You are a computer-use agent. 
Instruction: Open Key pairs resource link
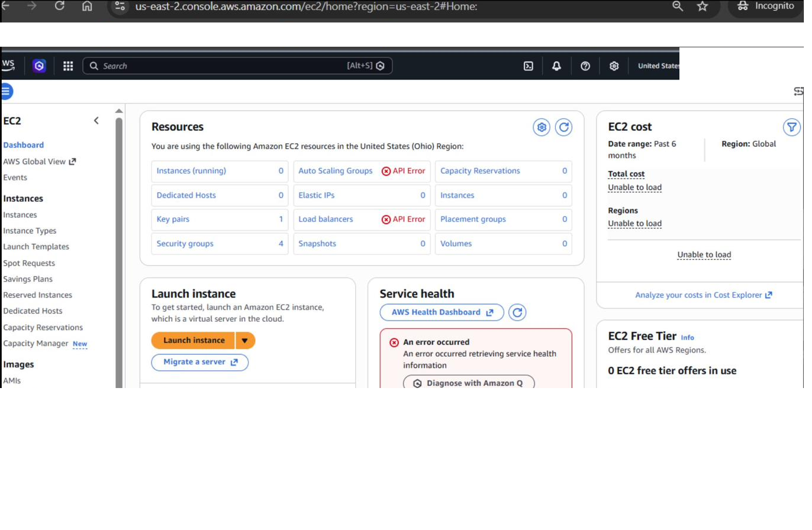(173, 219)
